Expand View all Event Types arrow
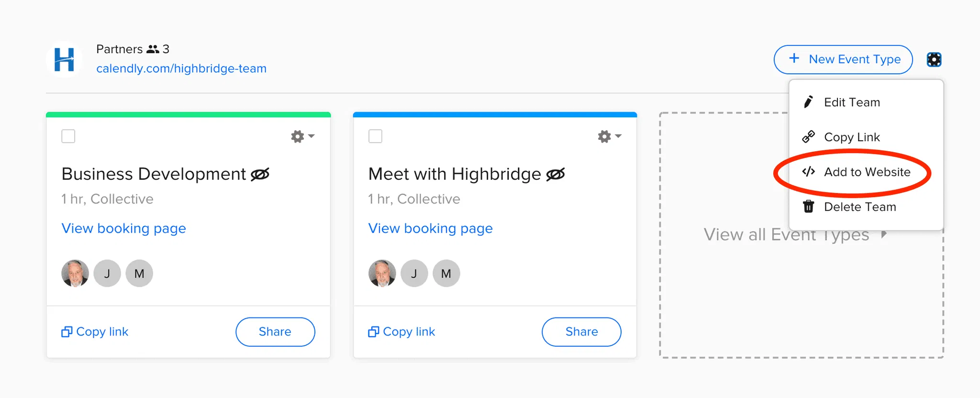This screenshot has height=398, width=980. [x=883, y=234]
